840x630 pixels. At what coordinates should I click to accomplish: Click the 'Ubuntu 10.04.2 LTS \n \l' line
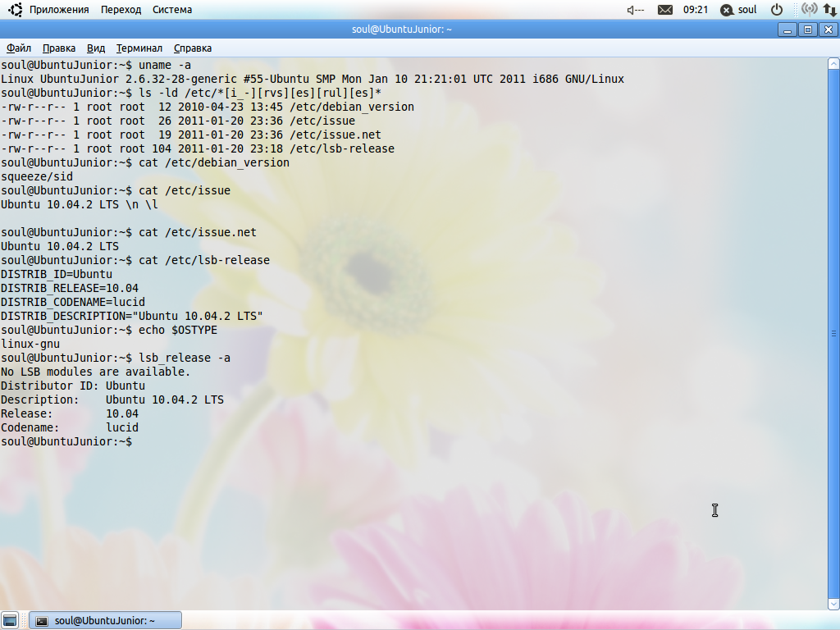[x=80, y=204]
